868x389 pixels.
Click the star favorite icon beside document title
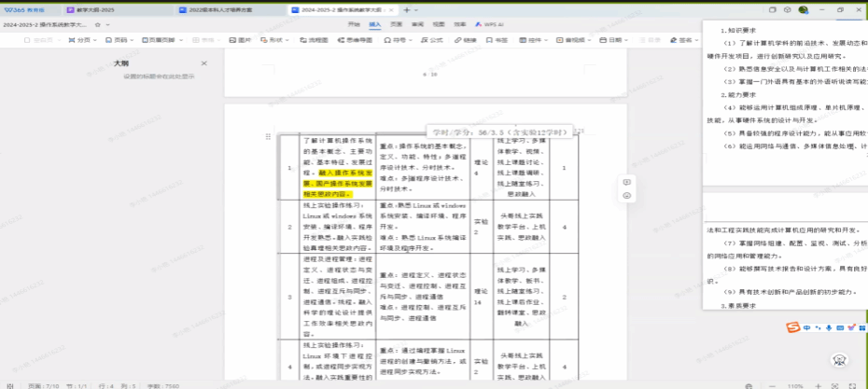pyautogui.click(x=96, y=24)
